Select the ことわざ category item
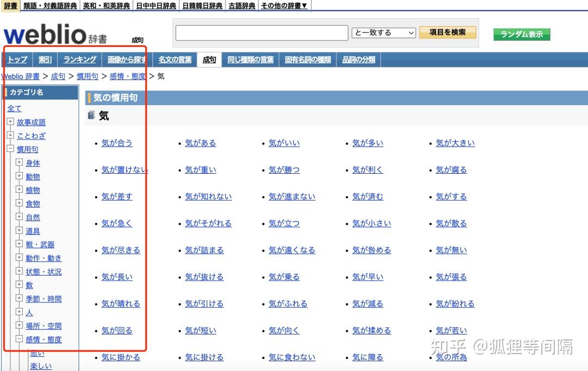 31,136
